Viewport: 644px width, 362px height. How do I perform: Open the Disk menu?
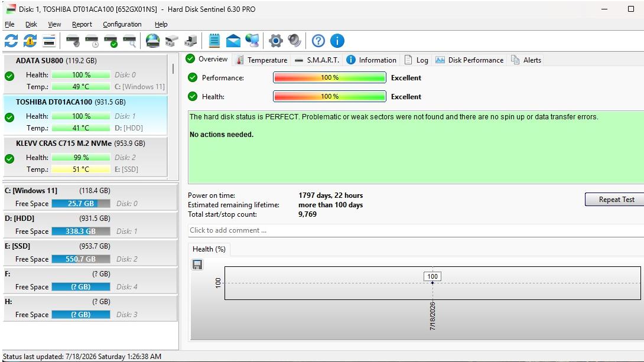tap(31, 24)
